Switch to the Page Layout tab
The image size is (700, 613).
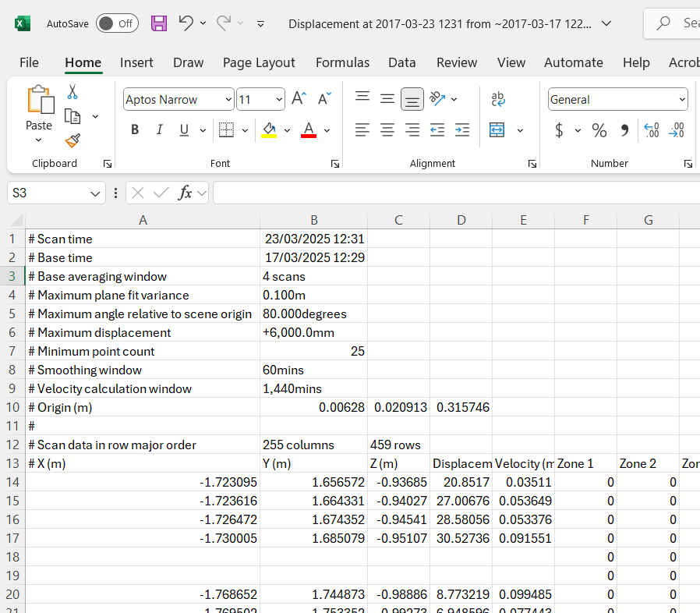coord(259,62)
